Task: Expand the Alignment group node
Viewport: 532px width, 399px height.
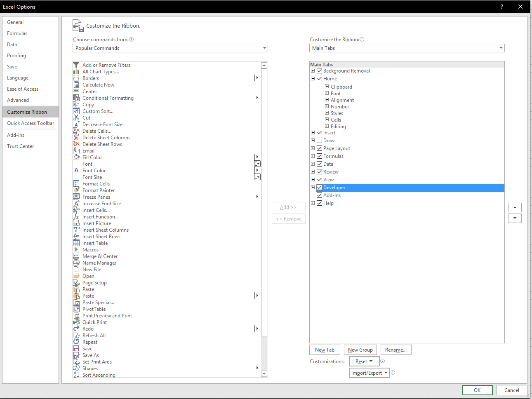Action: [x=327, y=100]
